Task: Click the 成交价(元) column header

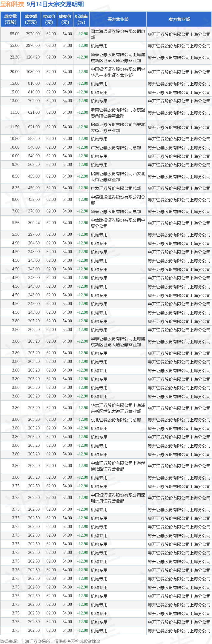Action: (65, 19)
